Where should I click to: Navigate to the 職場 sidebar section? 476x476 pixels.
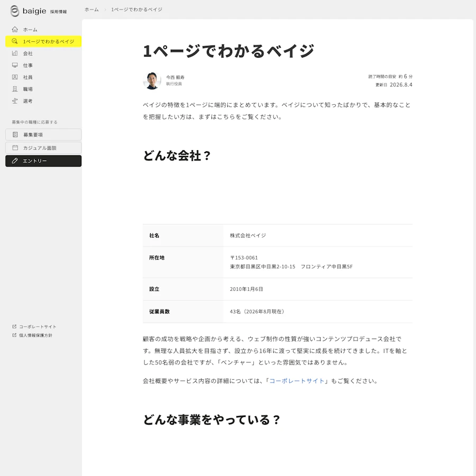tap(43, 89)
